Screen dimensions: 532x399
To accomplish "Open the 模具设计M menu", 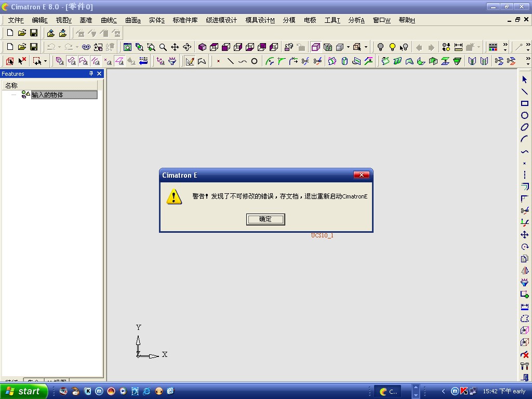I will (x=260, y=20).
